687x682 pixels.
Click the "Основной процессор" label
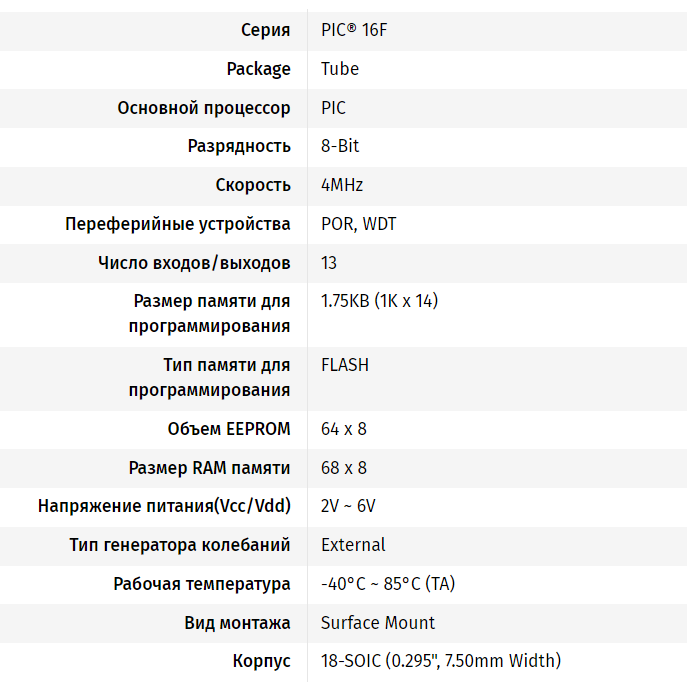coord(204,108)
